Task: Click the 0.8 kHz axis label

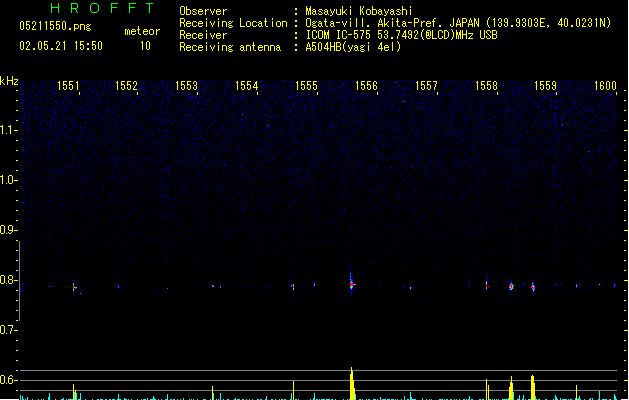Action: point(8,280)
